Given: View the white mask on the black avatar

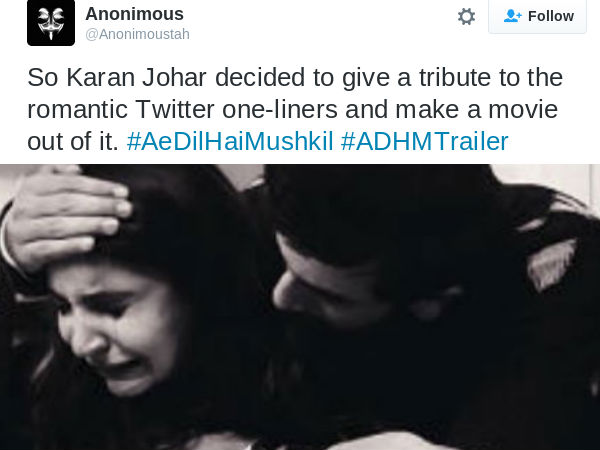Looking at the screenshot, I should 51,23.
